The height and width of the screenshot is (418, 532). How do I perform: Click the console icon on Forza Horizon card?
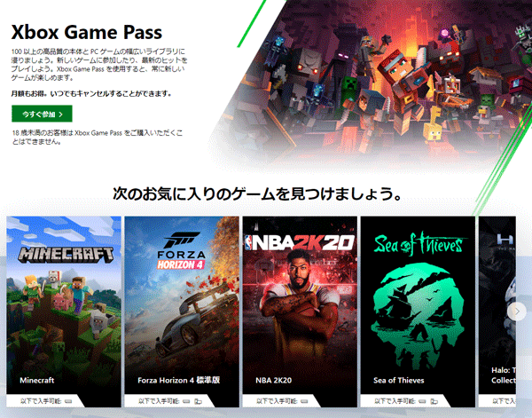point(186,401)
